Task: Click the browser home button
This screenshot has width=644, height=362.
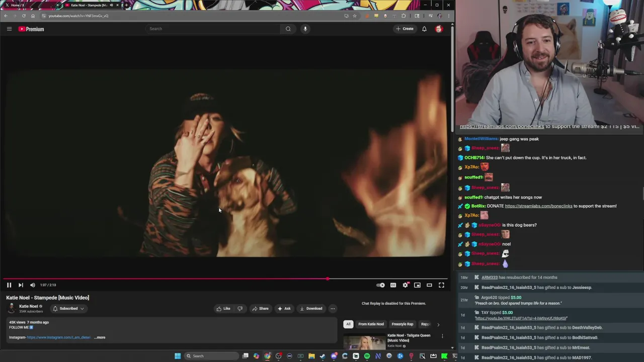Action: (x=33, y=16)
